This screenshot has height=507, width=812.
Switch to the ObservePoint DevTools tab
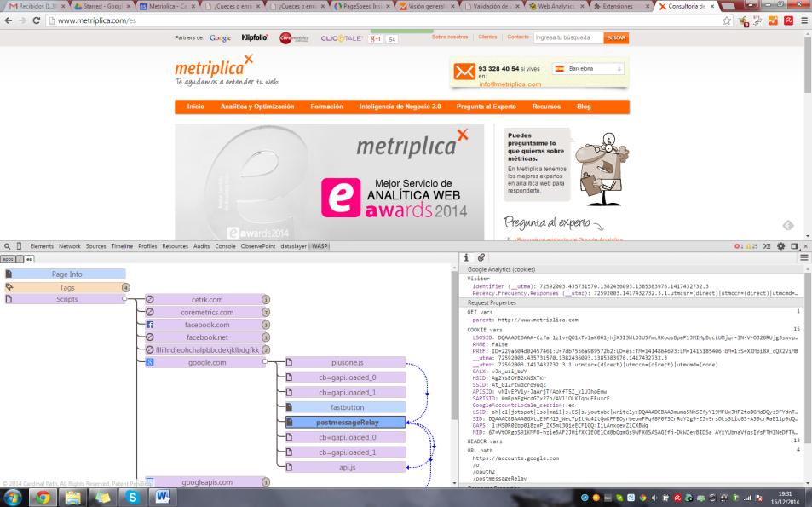[258, 246]
